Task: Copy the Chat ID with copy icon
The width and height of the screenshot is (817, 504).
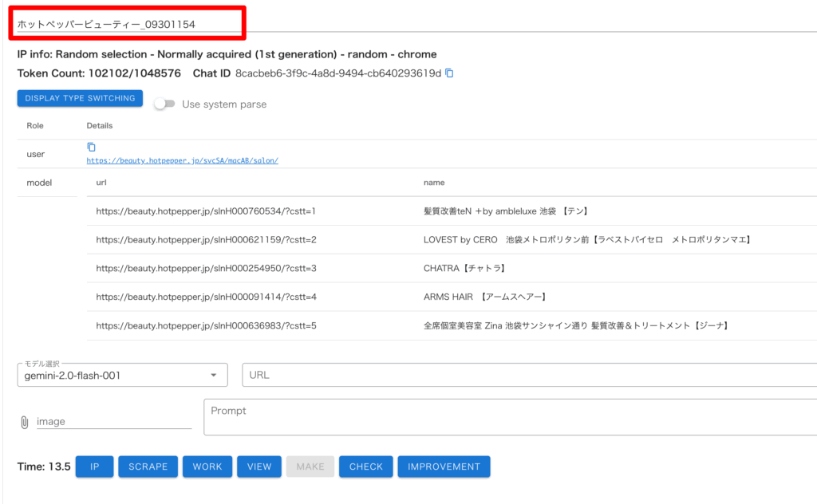Action: (x=449, y=73)
